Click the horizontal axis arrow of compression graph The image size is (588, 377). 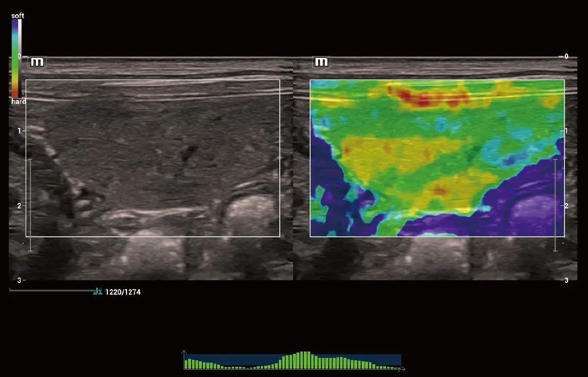[402, 369]
